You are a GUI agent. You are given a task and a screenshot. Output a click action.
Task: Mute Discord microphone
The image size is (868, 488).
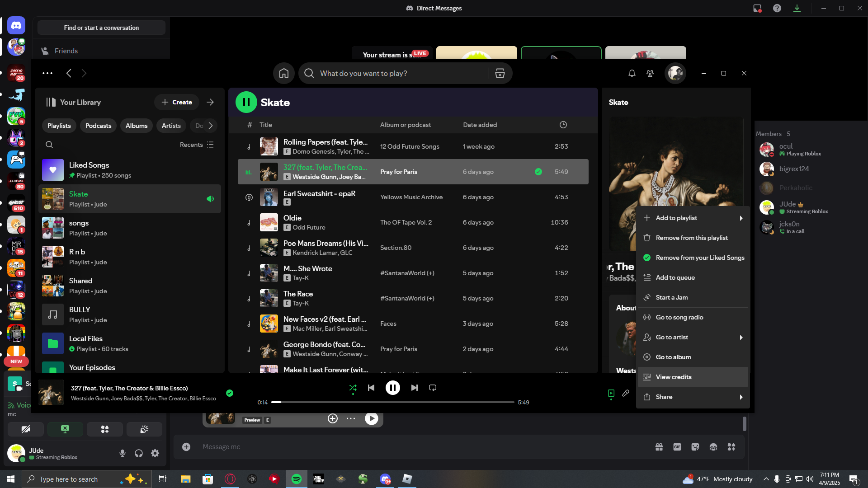(x=122, y=453)
